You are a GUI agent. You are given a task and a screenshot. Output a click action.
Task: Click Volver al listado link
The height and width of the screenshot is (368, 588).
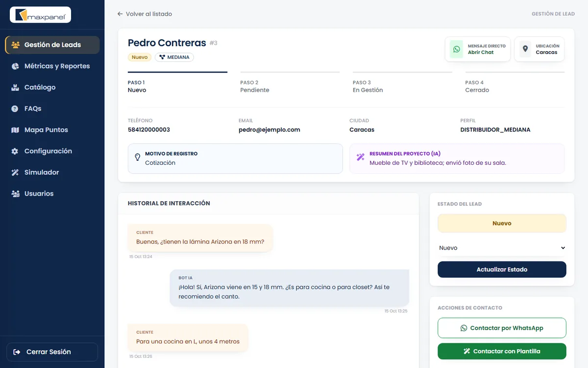coord(145,14)
